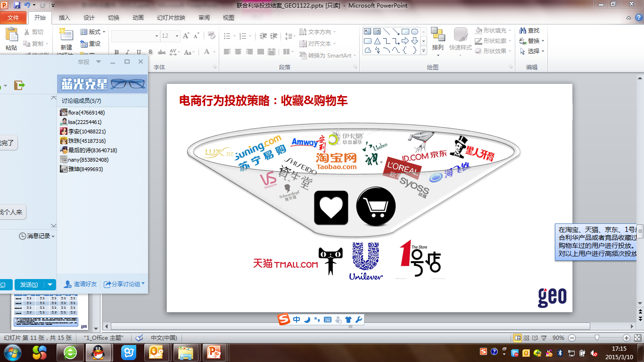Image resolution: width=644 pixels, height=362 pixels.
Task: Open the font name combo box dropdown
Action: point(157,36)
